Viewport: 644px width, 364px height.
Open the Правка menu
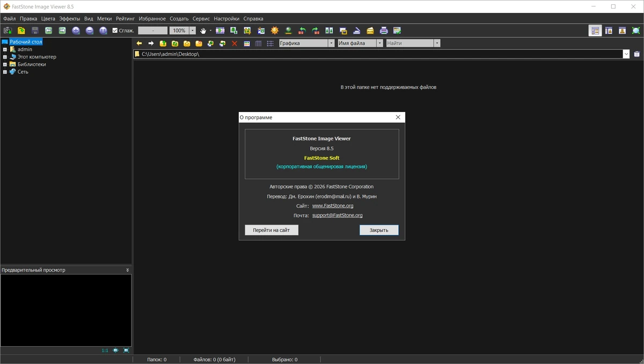(28, 19)
